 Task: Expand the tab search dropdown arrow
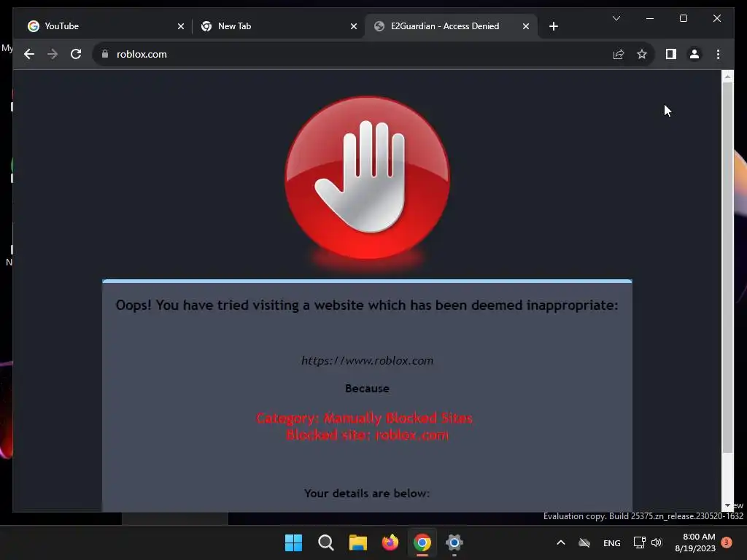pos(616,18)
